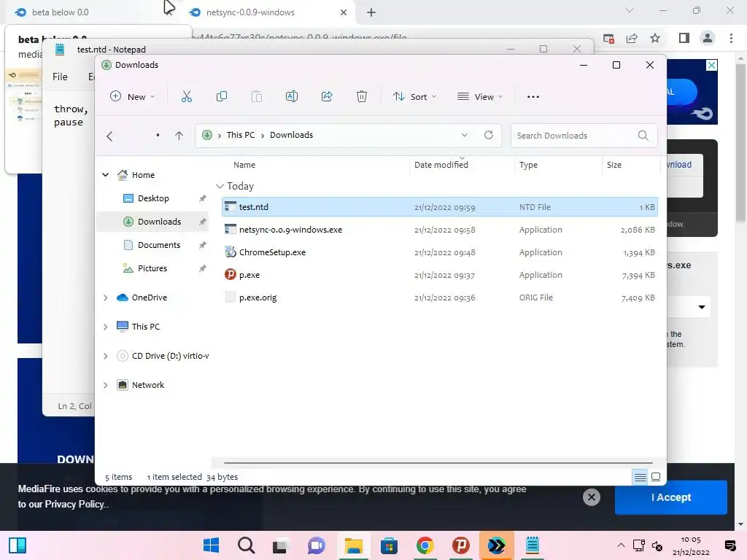Open Chat app on the taskbar
Screen dimensions: 747x560
tap(316, 545)
